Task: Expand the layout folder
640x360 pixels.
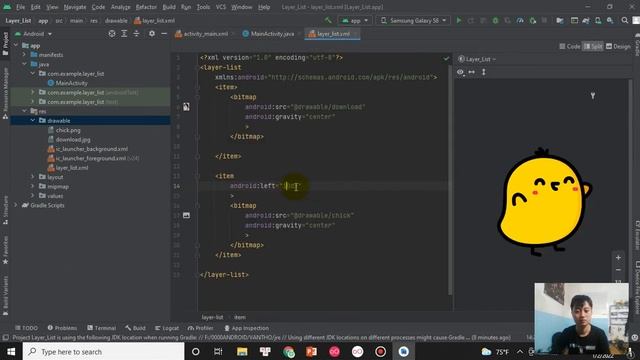Action: pyautogui.click(x=33, y=177)
